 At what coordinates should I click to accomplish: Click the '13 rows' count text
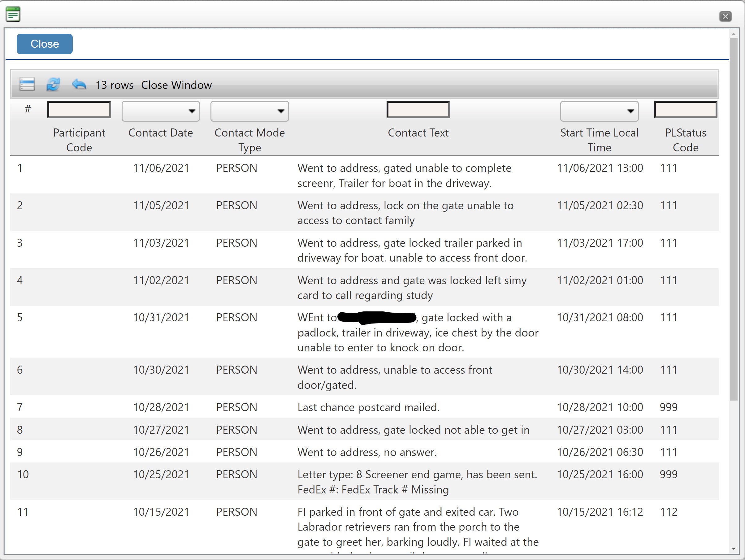[x=115, y=85]
